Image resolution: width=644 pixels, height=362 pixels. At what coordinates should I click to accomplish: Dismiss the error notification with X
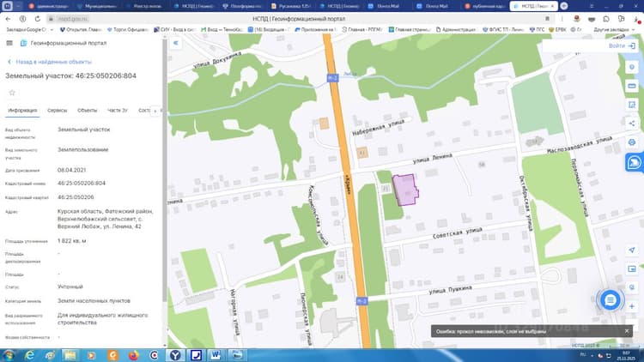coord(627,331)
